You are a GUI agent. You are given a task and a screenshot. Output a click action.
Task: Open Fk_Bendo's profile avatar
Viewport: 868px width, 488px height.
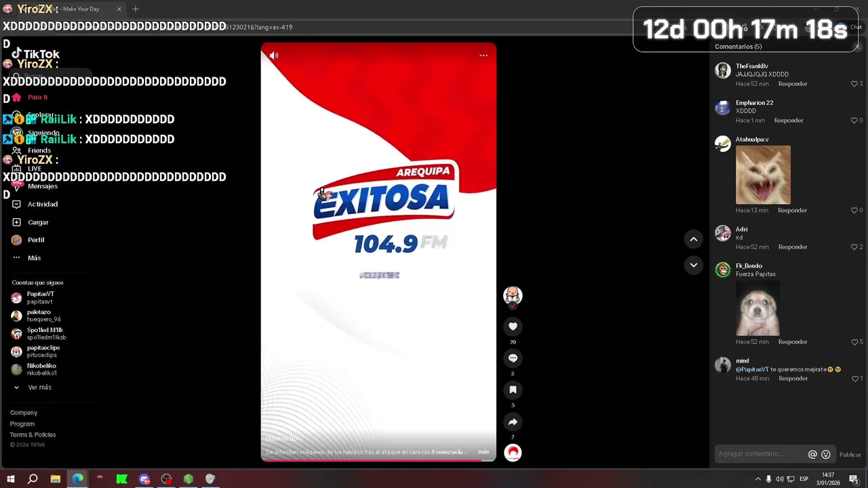(723, 270)
